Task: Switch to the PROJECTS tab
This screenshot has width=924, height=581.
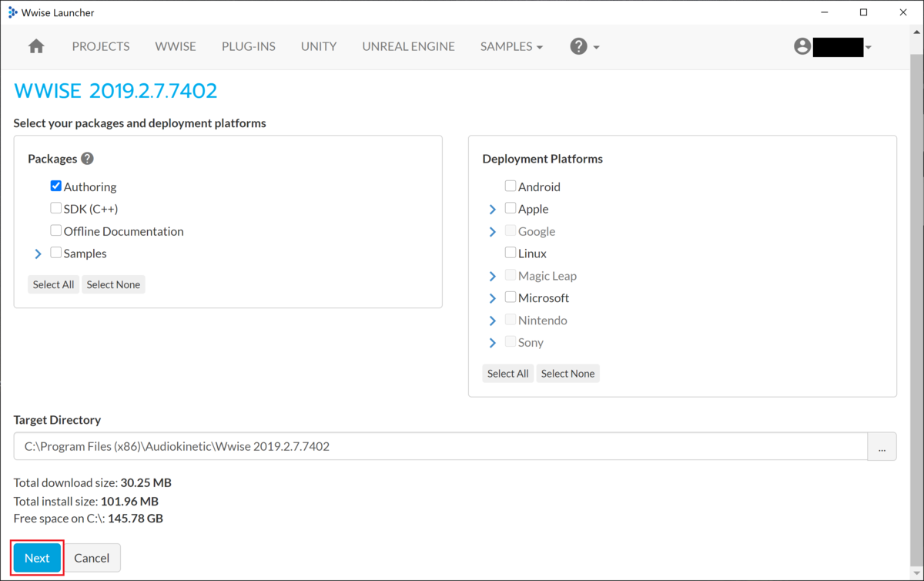Action: tap(101, 46)
